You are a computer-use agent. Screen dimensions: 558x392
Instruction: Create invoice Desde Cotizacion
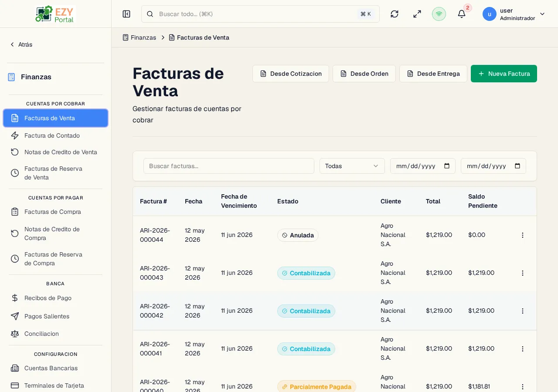click(291, 74)
